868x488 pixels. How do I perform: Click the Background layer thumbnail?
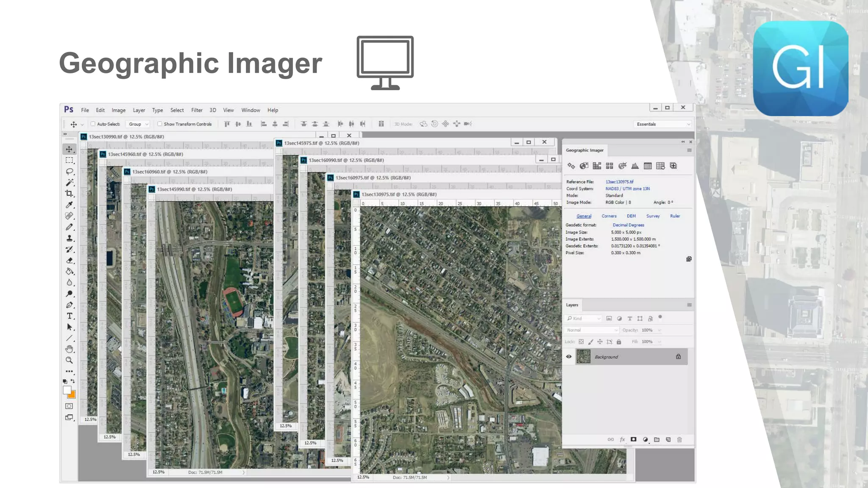584,357
